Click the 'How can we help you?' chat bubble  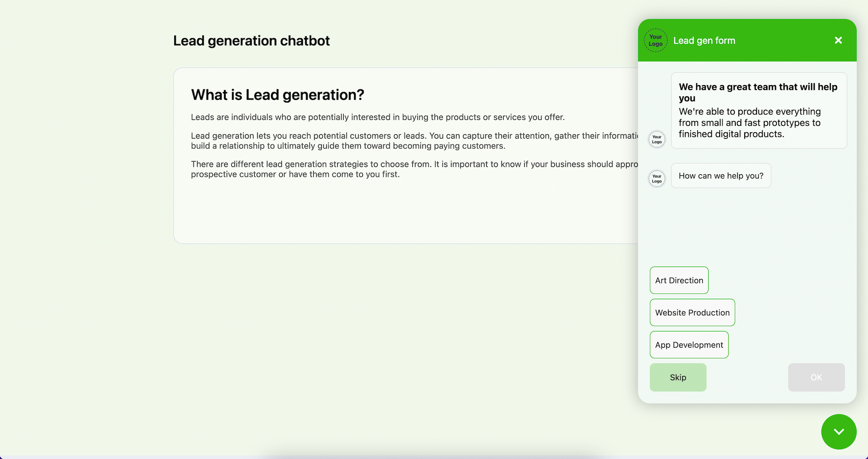(721, 175)
